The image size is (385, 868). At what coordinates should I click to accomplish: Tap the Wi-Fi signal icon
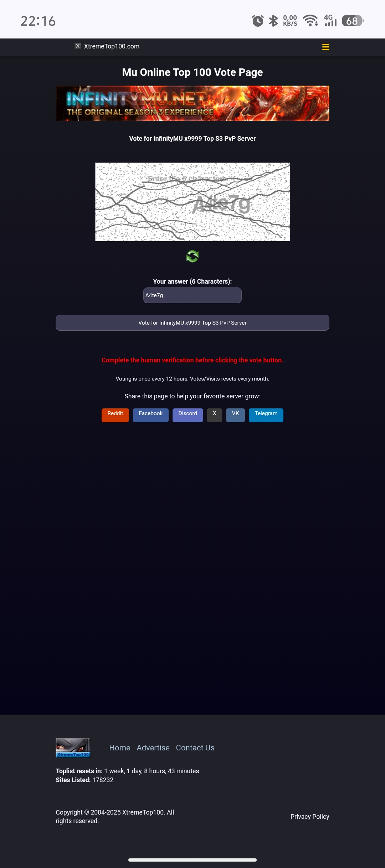[310, 21]
